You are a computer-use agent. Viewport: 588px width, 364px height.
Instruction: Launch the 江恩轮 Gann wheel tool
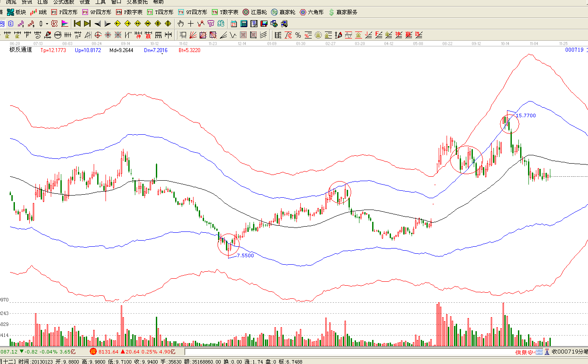[255, 12]
